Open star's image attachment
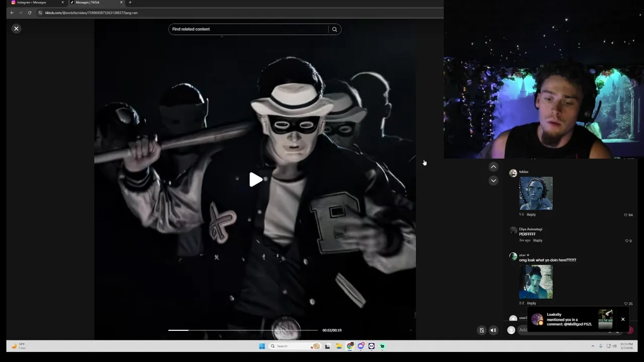Screen dimensions: 644x362 pyautogui.click(x=536, y=282)
